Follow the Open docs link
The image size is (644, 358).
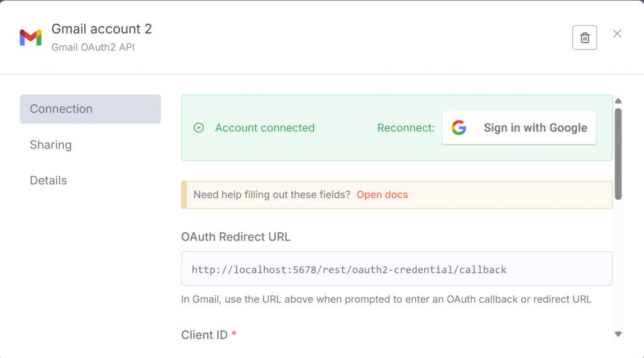pos(382,195)
